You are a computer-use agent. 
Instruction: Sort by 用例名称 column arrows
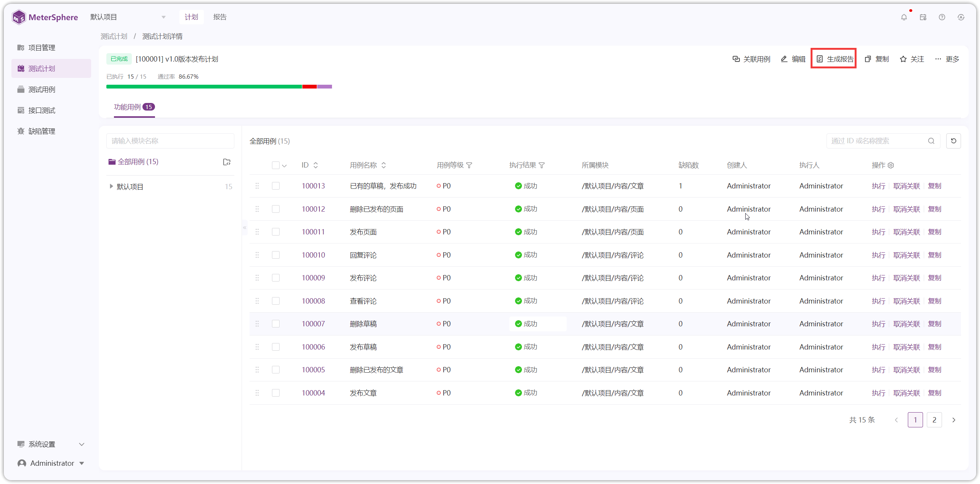(384, 165)
